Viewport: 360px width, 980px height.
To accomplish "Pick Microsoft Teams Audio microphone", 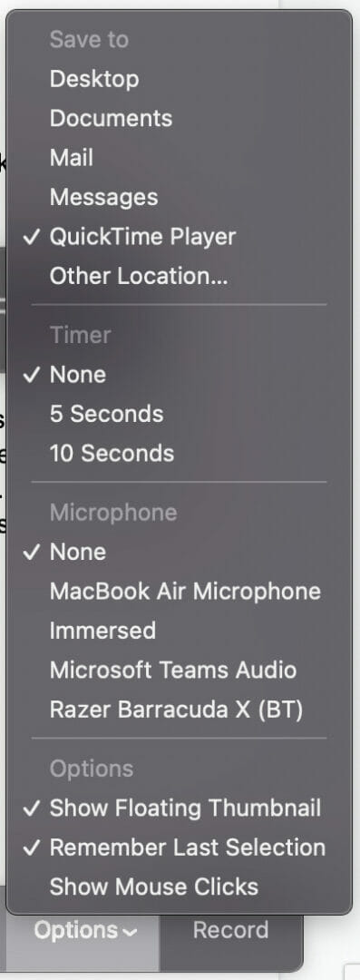I will [x=180, y=671].
